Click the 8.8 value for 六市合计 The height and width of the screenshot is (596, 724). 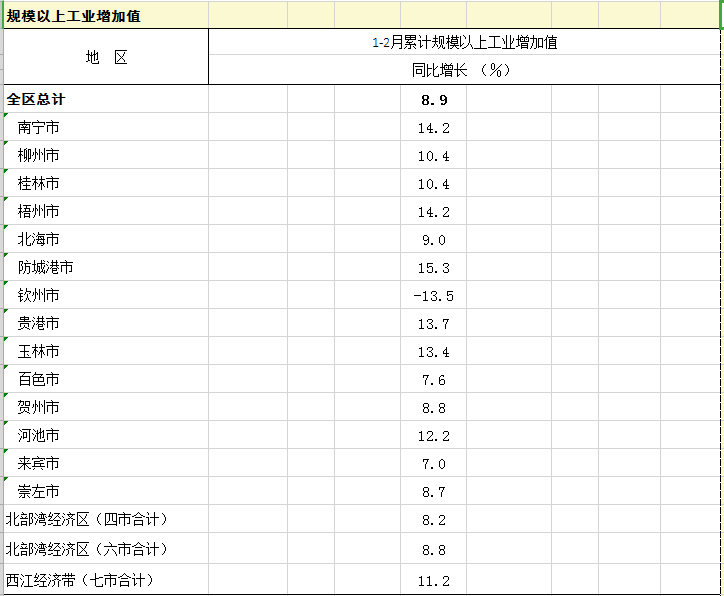click(x=434, y=549)
